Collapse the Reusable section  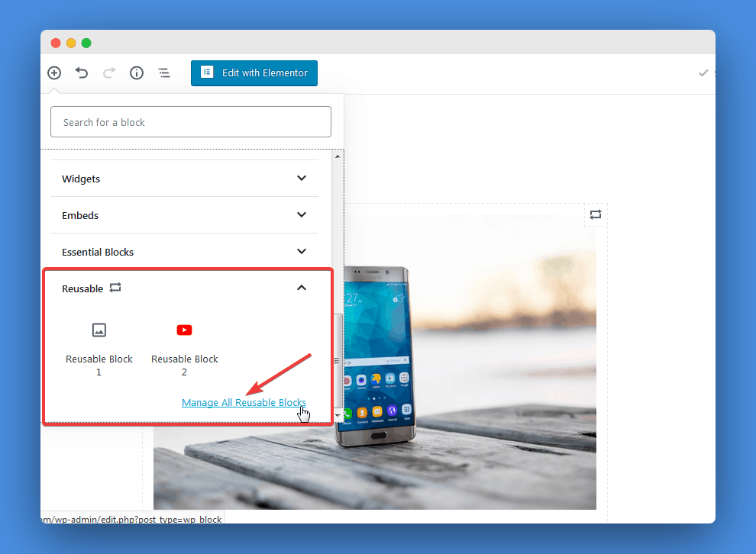(x=184, y=288)
